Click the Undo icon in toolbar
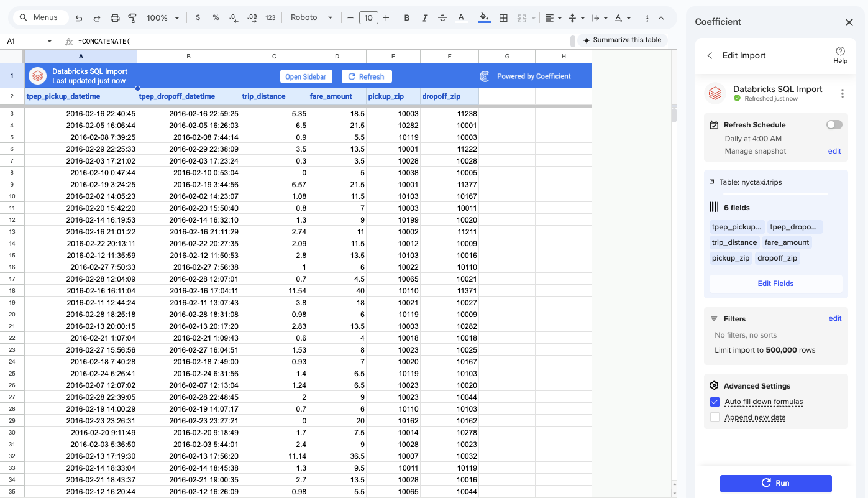This screenshot has width=868, height=498. [79, 18]
